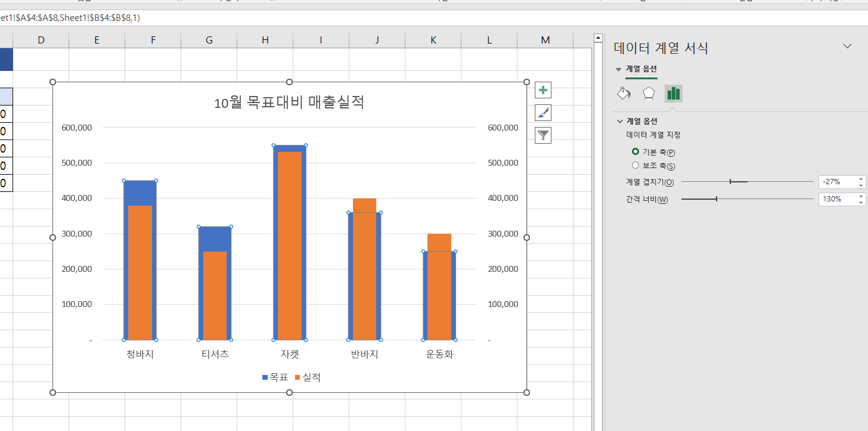This screenshot has width=868, height=431.
Task: Click the right secondary axis 300,000 label
Action: (x=503, y=234)
